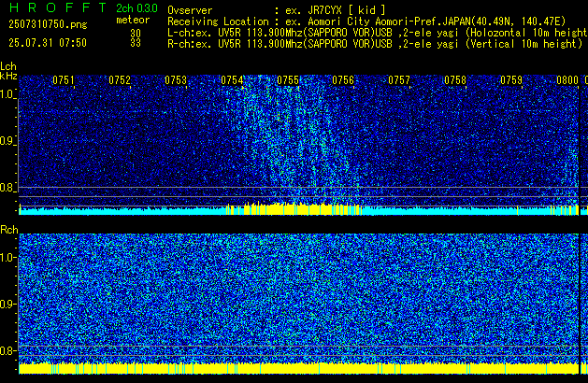Click the kHz unit label
Image resolution: width=588 pixels, height=383 pixels.
(8, 76)
